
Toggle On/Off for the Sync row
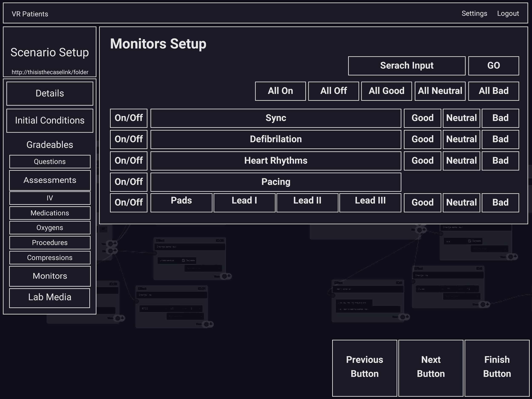tap(129, 118)
